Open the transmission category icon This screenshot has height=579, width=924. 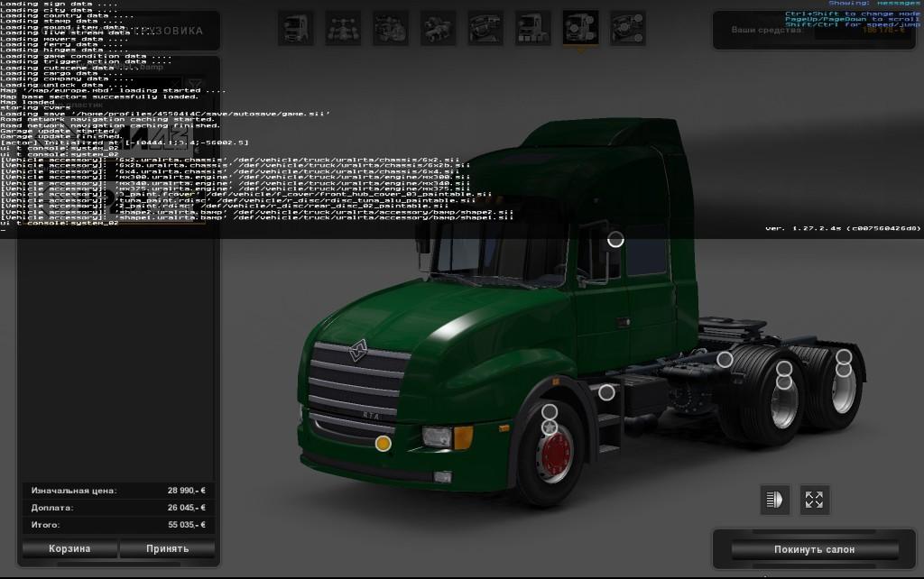[438, 28]
